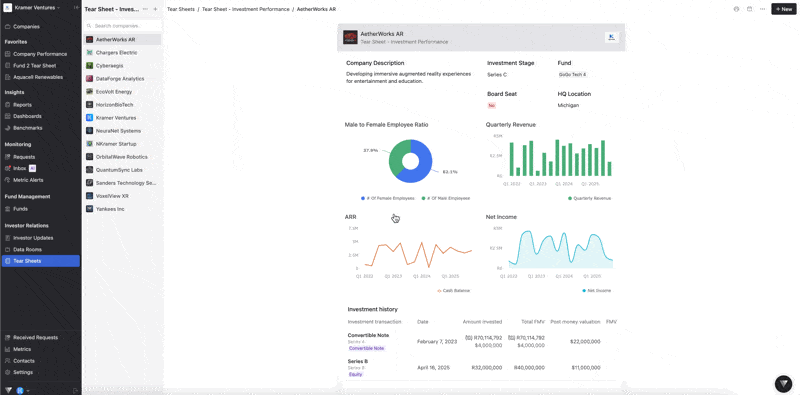Go to Tear Sheets breadcrumb link
This screenshot has height=395, width=800.
(x=181, y=10)
